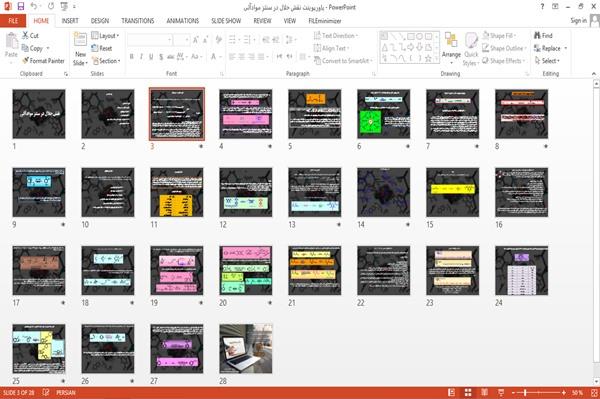The width and height of the screenshot is (600, 399).
Task: Open the Font name combo box
Action: [150, 39]
